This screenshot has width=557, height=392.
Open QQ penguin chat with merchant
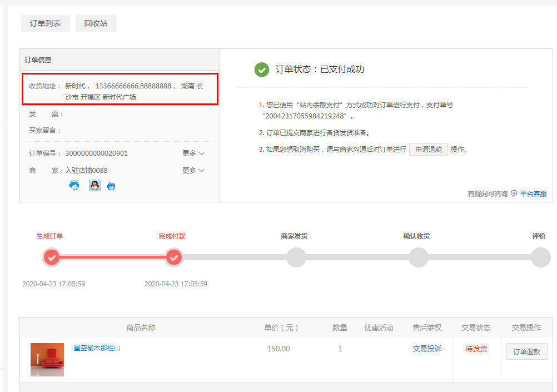click(95, 186)
